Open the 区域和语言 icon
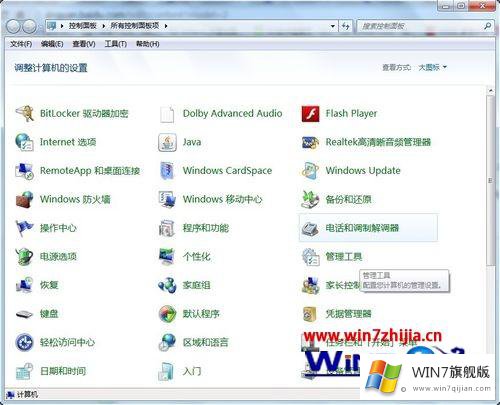 click(167, 343)
